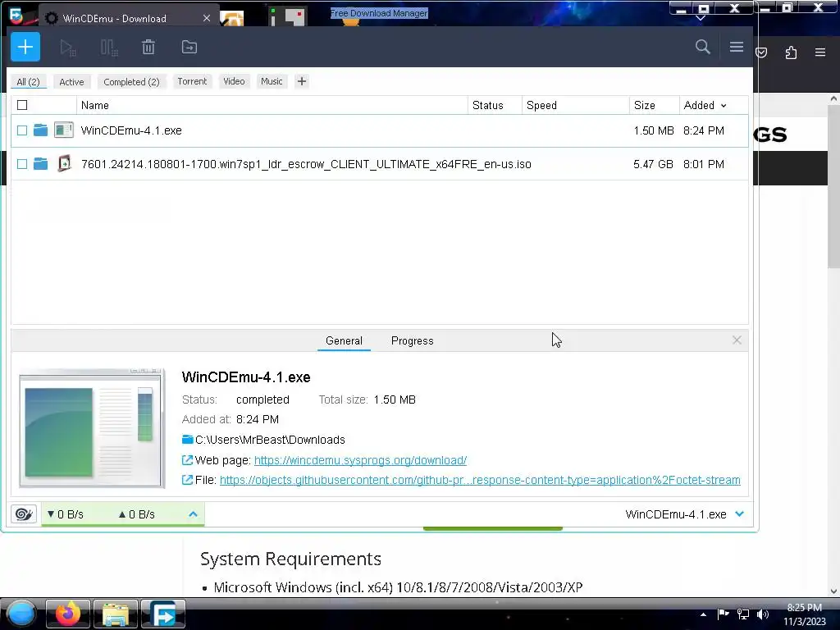
Task: Open Windows Explorer from the taskbar
Action: pos(116,614)
